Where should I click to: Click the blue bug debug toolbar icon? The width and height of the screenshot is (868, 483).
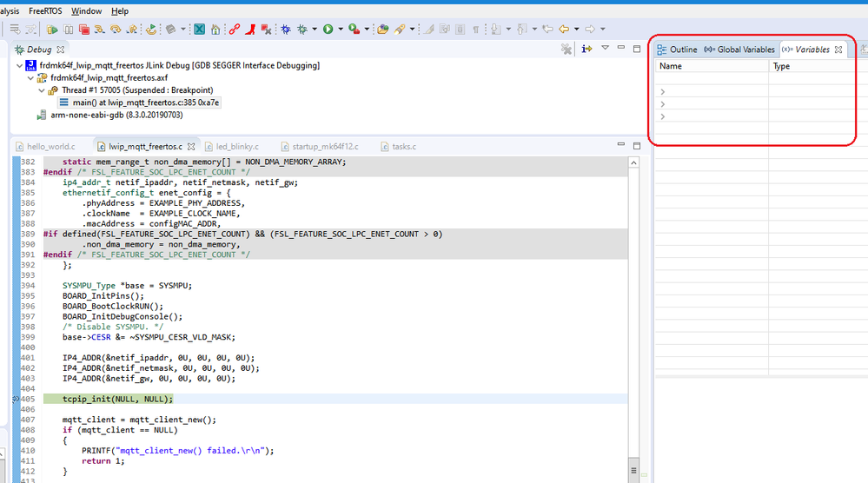pos(286,30)
